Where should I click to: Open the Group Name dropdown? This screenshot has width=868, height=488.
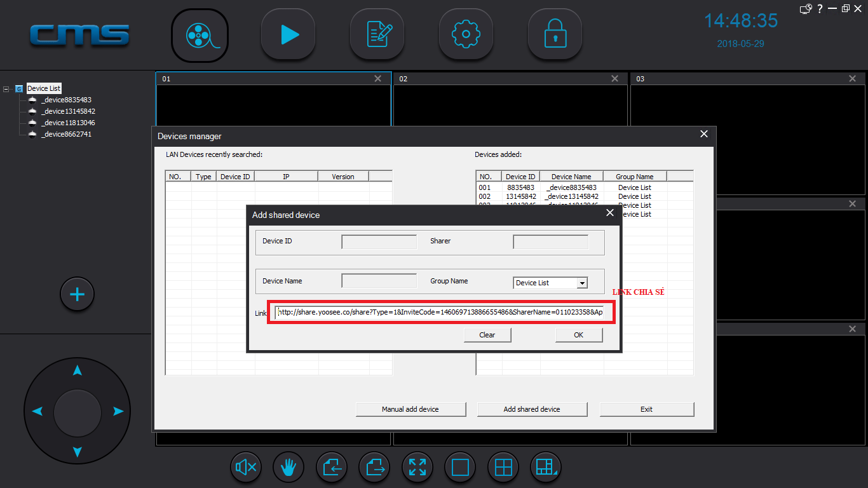582,283
